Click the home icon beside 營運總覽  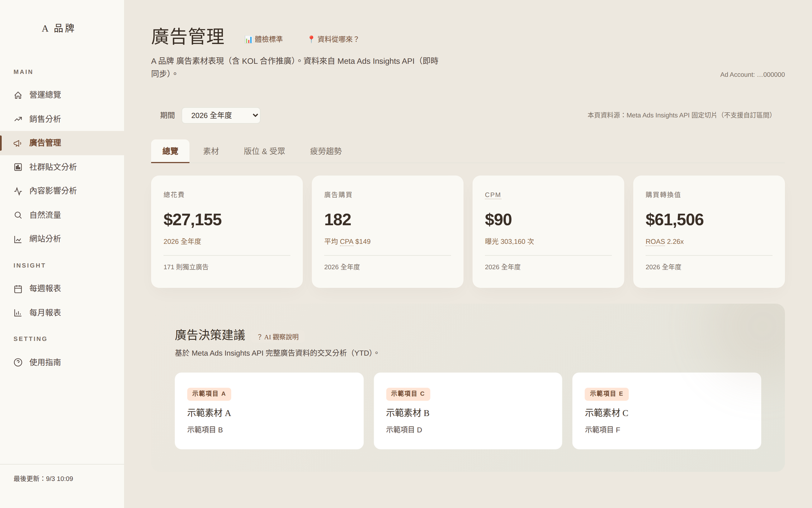coord(18,95)
